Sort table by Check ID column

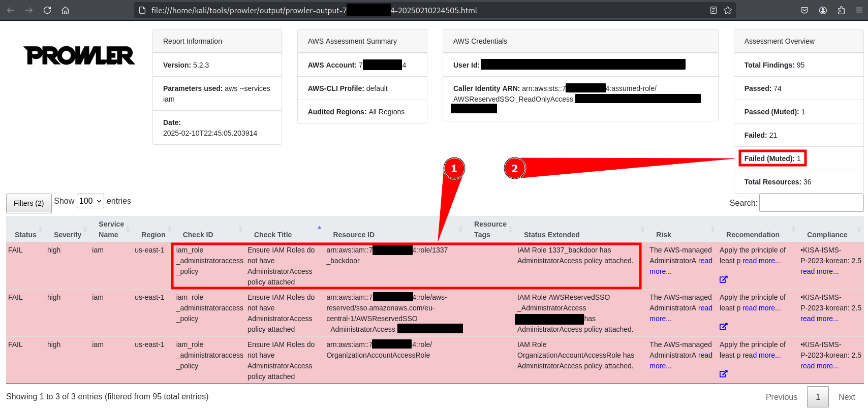point(198,235)
